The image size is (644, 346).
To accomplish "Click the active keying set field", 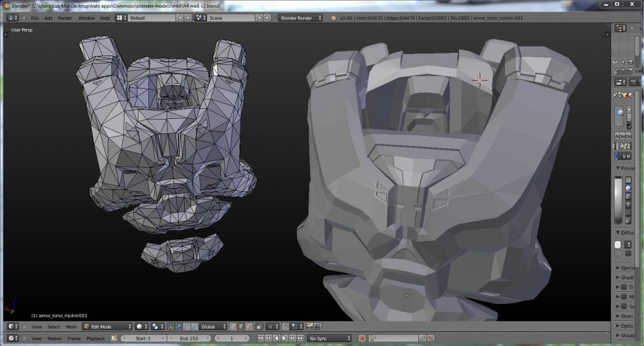I will (x=393, y=338).
